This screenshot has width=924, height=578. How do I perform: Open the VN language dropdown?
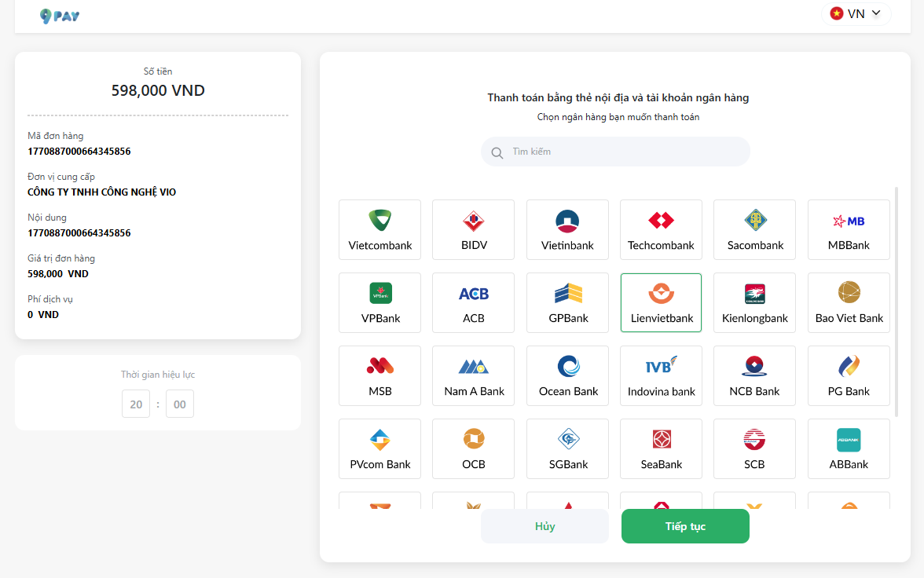856,13
